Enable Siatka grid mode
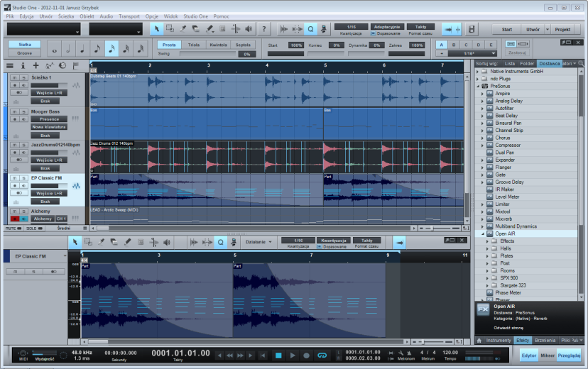Screen dimensions: 588x369 coord(25,45)
